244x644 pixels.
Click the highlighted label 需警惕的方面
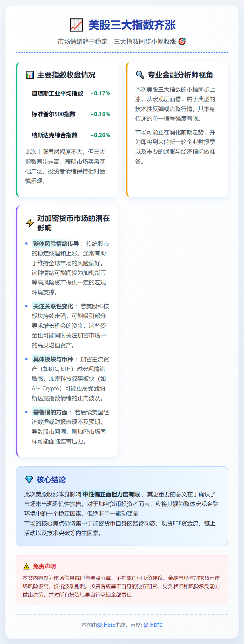click(50, 412)
